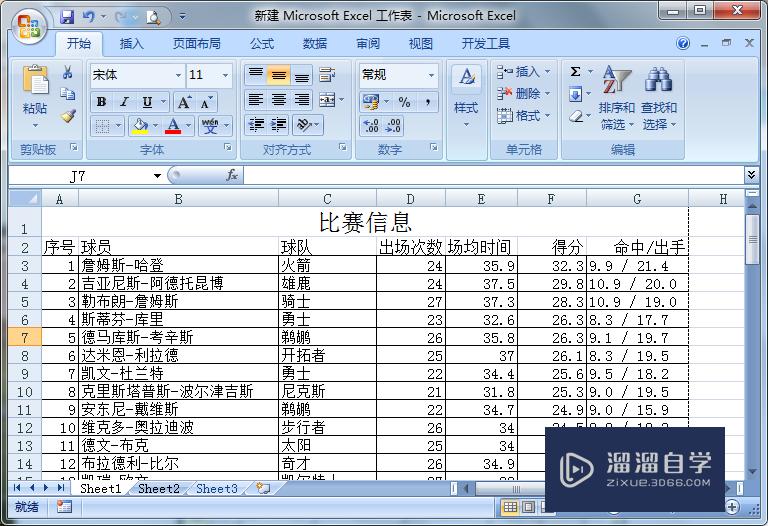Open the font name dropdown showing 宋体
Screen dimensions: 768x526
click(178, 75)
